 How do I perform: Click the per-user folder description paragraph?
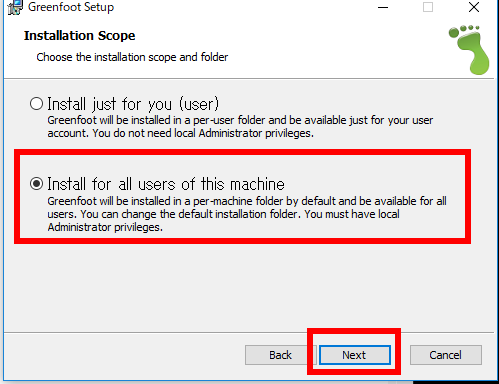[x=240, y=127]
